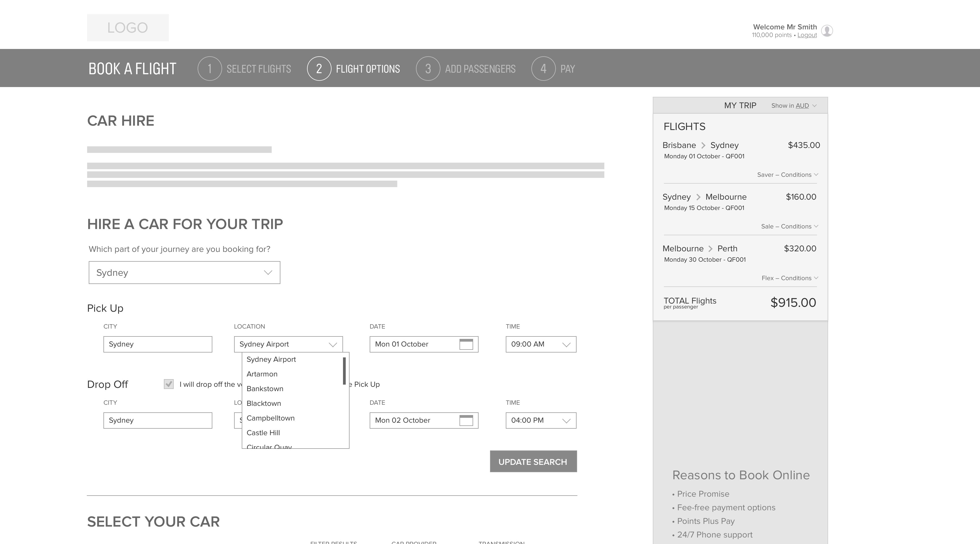Open the Drop Off date calendar icon
Screen dimensions: 980x544
point(466,421)
